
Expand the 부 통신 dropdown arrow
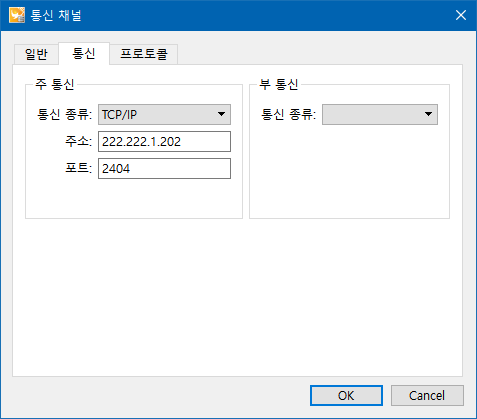coord(428,114)
